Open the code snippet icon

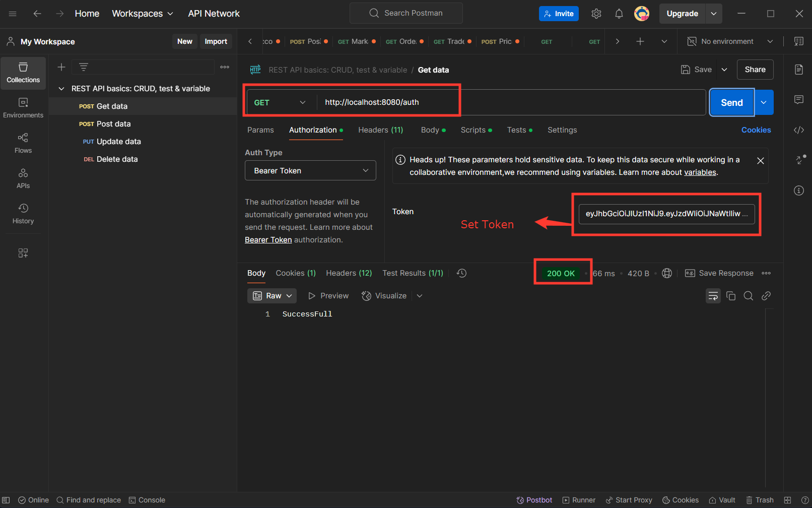pyautogui.click(x=799, y=130)
